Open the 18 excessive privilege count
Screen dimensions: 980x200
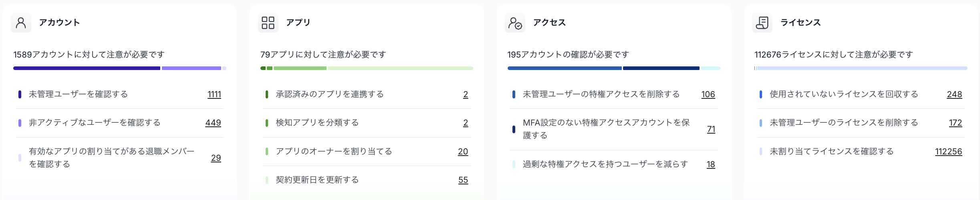tap(711, 164)
